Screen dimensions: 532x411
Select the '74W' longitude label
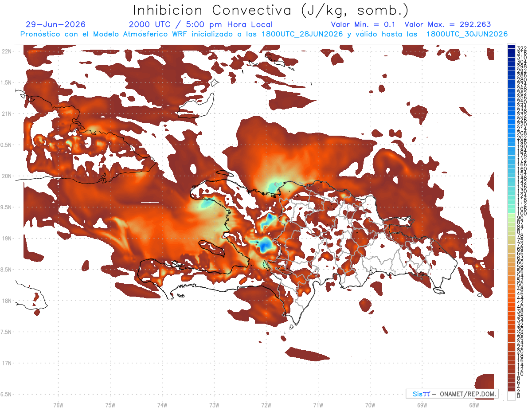click(162, 405)
